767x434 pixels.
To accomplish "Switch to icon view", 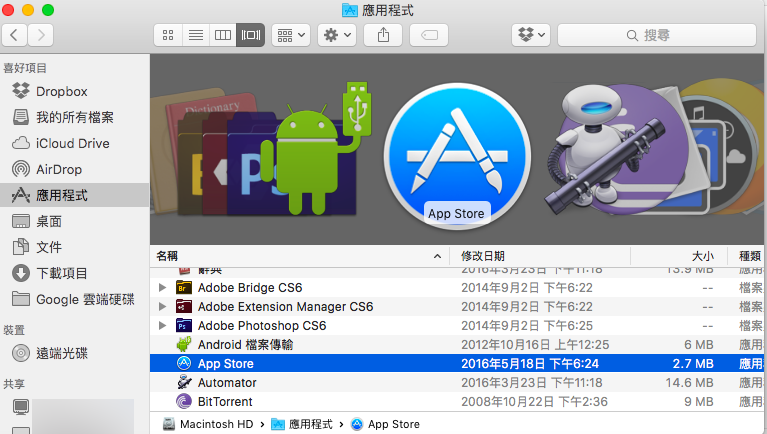I will (168, 35).
